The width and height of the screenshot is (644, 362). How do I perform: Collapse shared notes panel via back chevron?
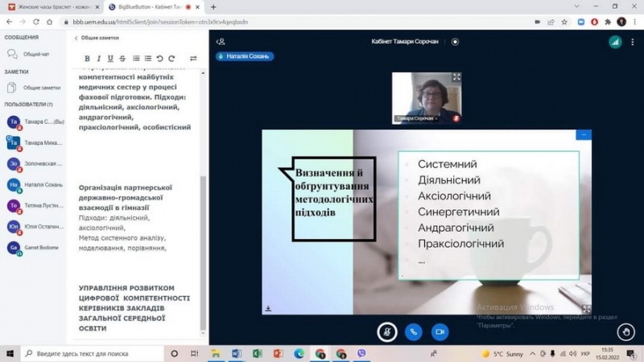pos(76,38)
